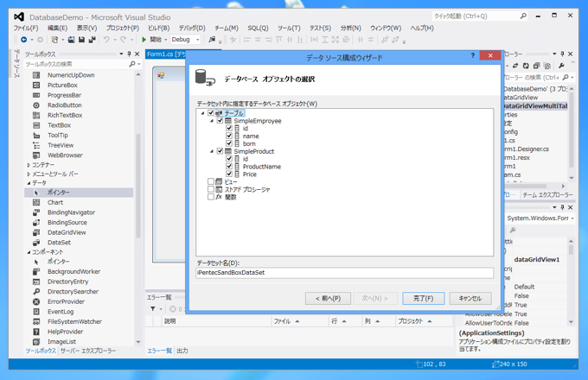Collapse the データ toolbox group
Image resolution: width=588 pixels, height=380 pixels.
pos(29,183)
